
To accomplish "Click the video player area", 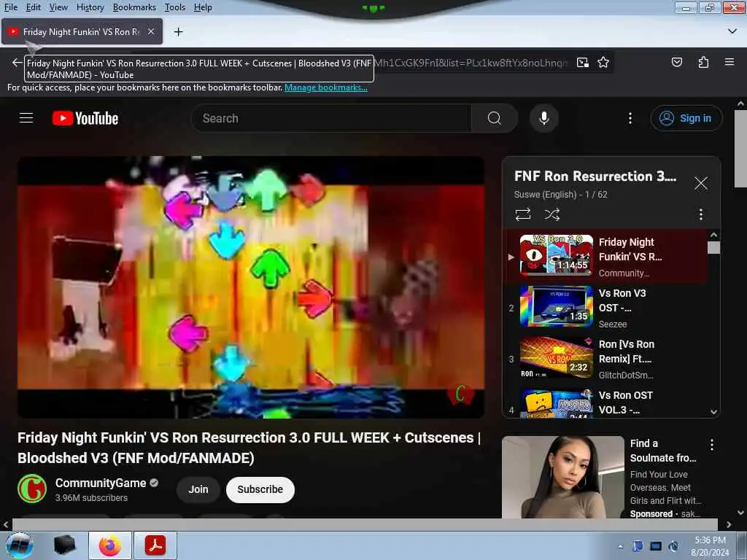I will click(x=251, y=287).
